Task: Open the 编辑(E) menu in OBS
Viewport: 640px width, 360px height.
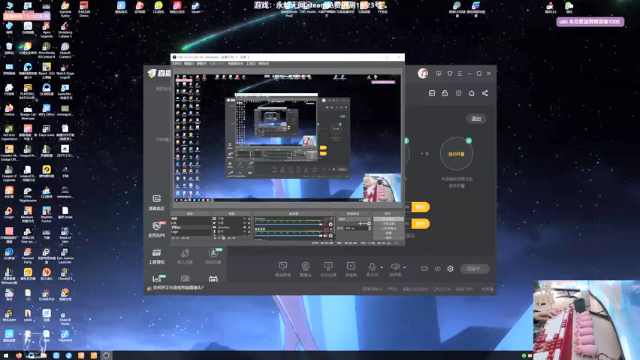Action: coord(189,64)
